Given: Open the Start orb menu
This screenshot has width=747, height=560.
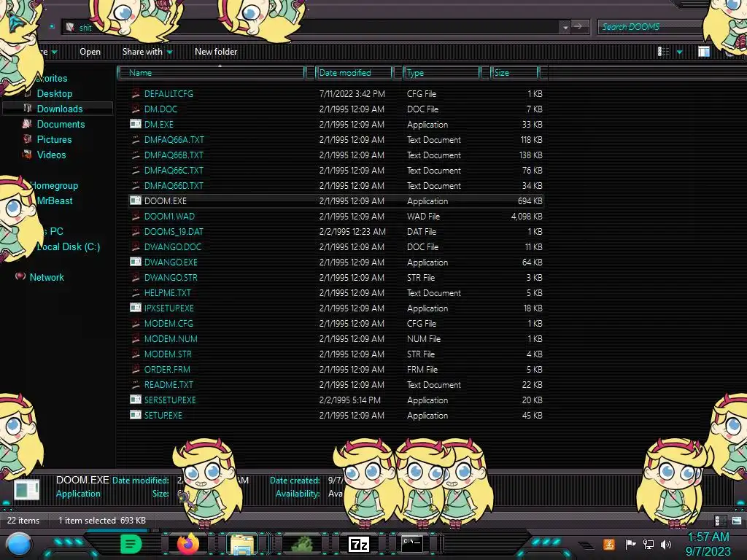Looking at the screenshot, I should tap(19, 544).
